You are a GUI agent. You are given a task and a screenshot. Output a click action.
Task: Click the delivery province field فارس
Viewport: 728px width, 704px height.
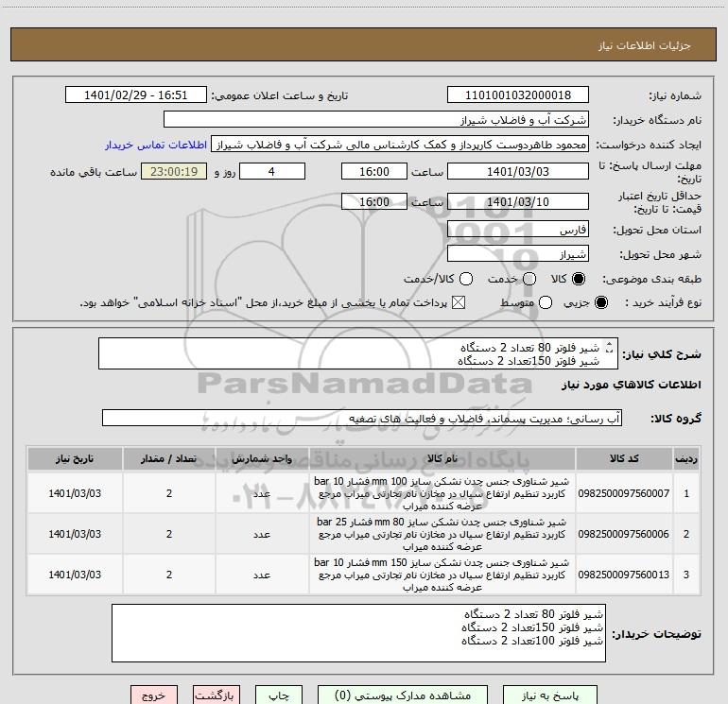pyautogui.click(x=518, y=230)
